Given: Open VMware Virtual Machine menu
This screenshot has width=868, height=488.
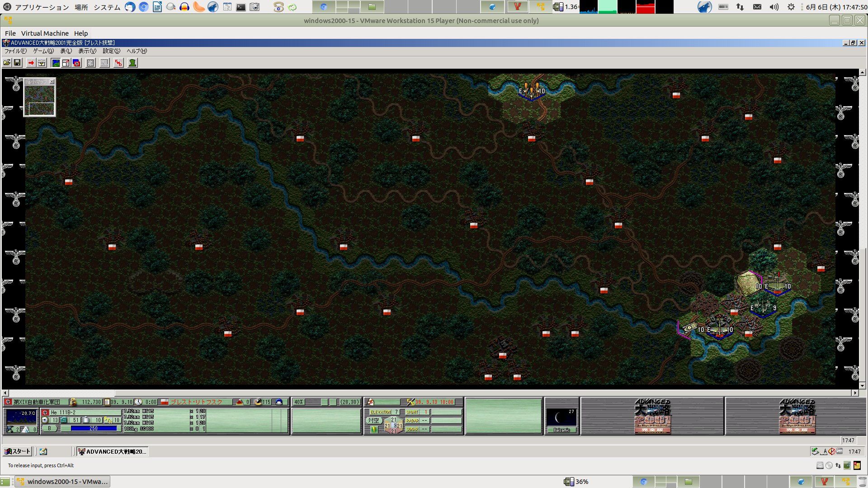Looking at the screenshot, I should pyautogui.click(x=45, y=33).
